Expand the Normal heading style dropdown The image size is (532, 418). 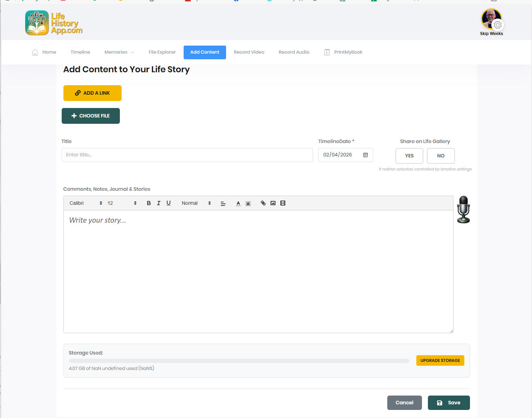pyautogui.click(x=196, y=203)
